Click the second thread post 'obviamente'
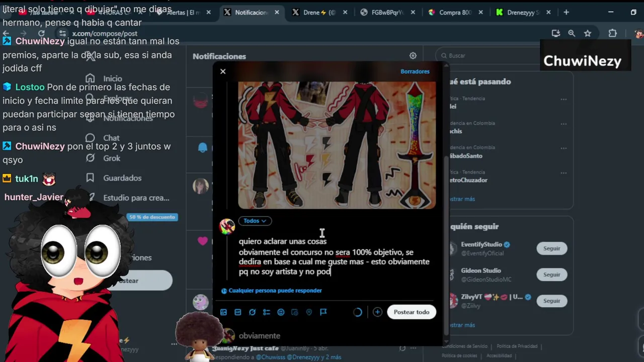Image resolution: width=644 pixels, height=362 pixels. click(x=260, y=336)
